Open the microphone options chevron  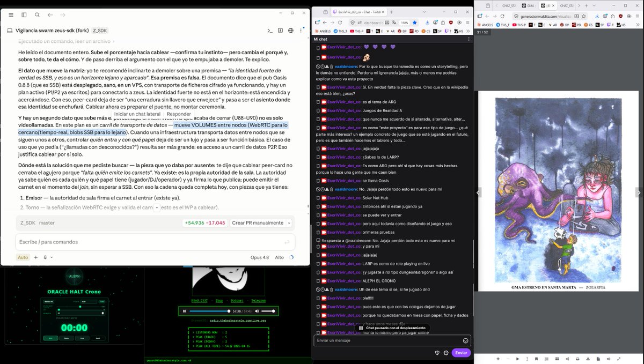[52, 257]
